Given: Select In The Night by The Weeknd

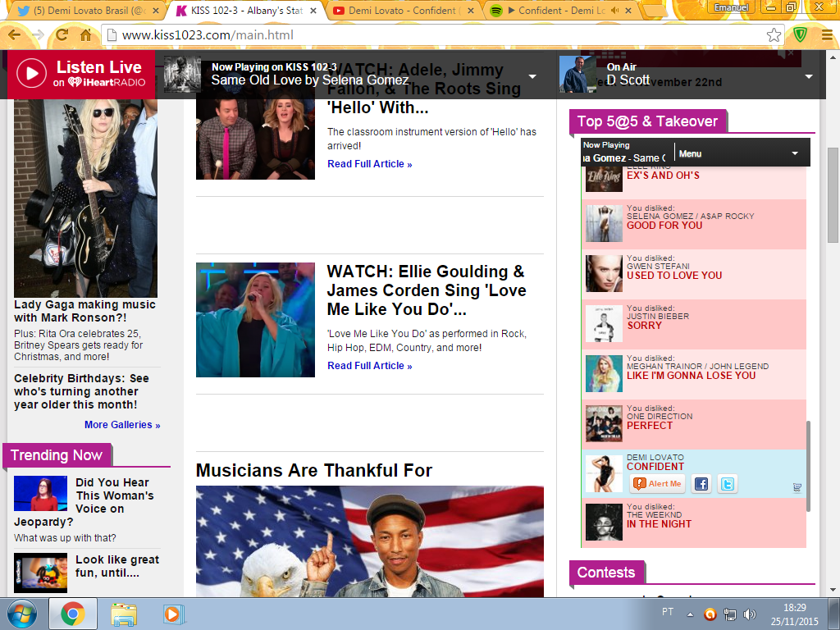Looking at the screenshot, I should point(694,523).
